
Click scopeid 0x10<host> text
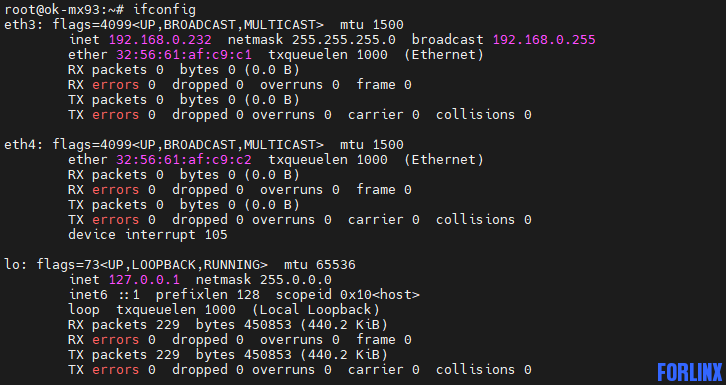pos(348,295)
